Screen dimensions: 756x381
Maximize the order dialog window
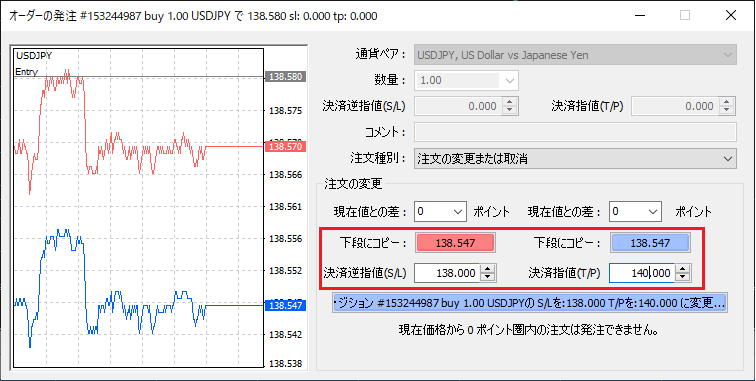tap(685, 15)
